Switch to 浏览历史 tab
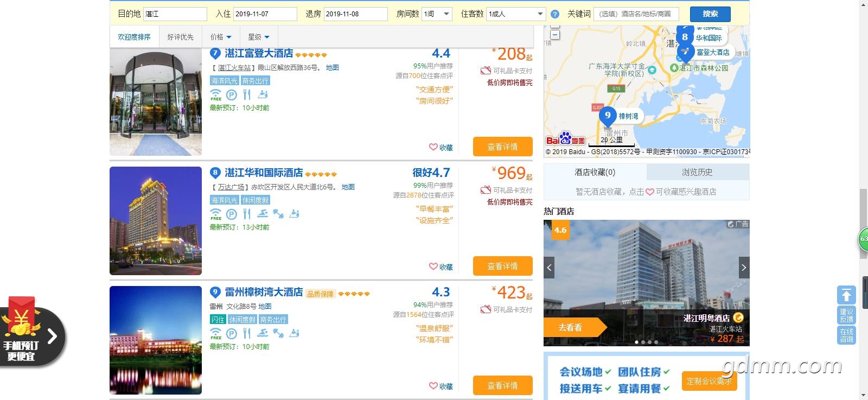The height and width of the screenshot is (400, 868). [697, 172]
